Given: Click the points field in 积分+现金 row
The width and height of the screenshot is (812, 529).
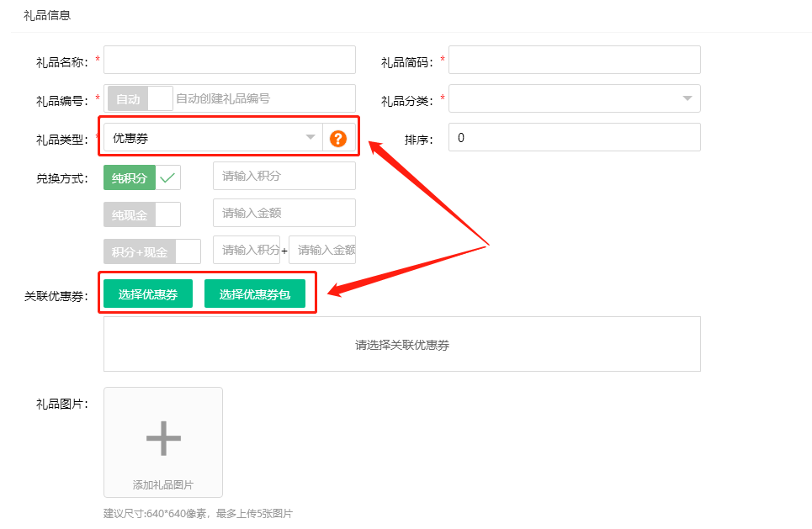Looking at the screenshot, I should coord(247,250).
